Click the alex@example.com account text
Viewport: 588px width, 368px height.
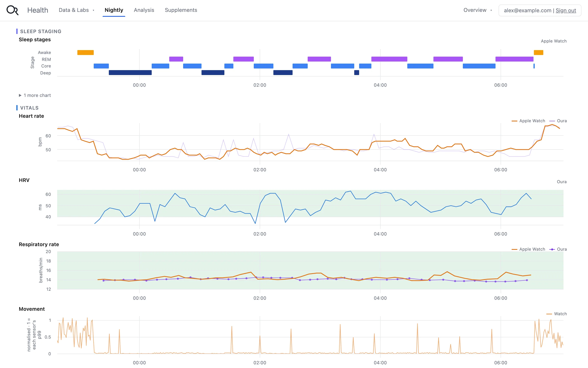pos(528,10)
